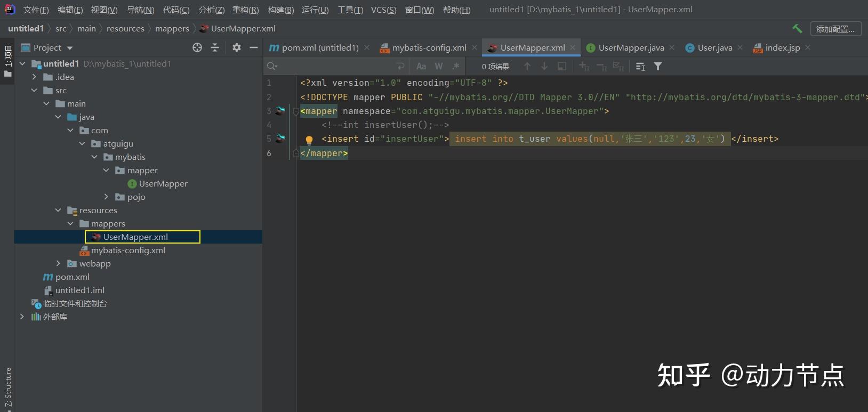The width and height of the screenshot is (868, 412).
Task: Hide the Project panel with minus icon
Action: click(254, 47)
